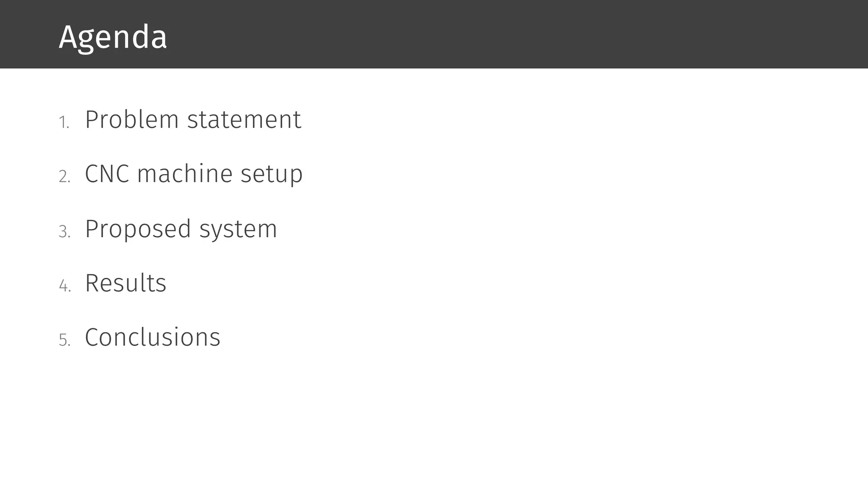The height and width of the screenshot is (488, 868).
Task: Click list number 3 marker
Action: click(x=64, y=232)
